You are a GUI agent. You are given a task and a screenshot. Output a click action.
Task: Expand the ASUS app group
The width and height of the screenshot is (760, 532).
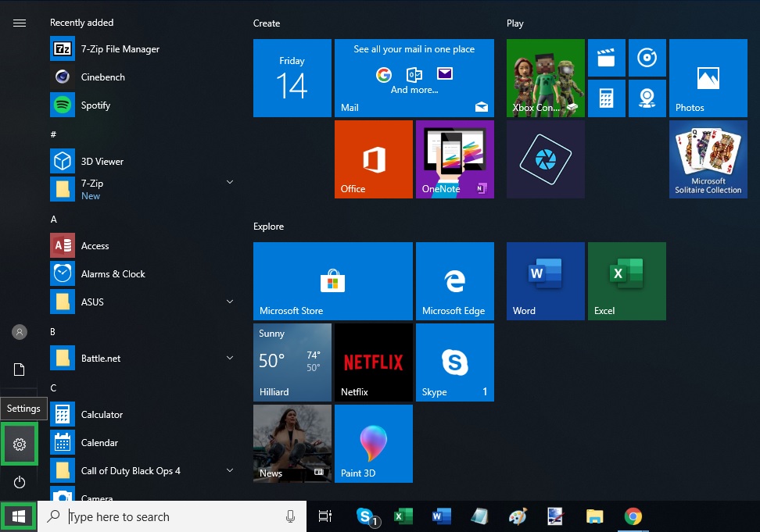tap(229, 301)
